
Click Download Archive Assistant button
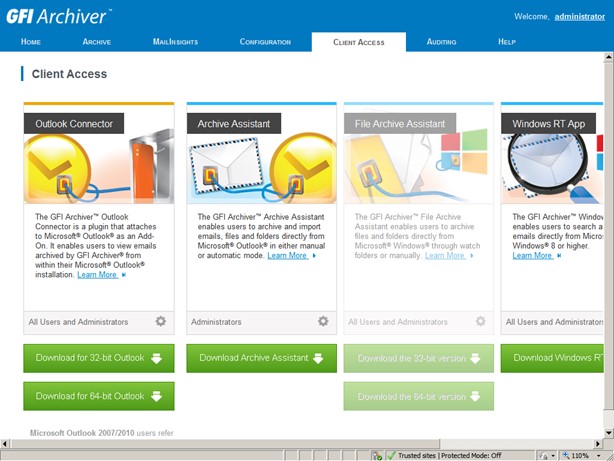click(x=262, y=358)
